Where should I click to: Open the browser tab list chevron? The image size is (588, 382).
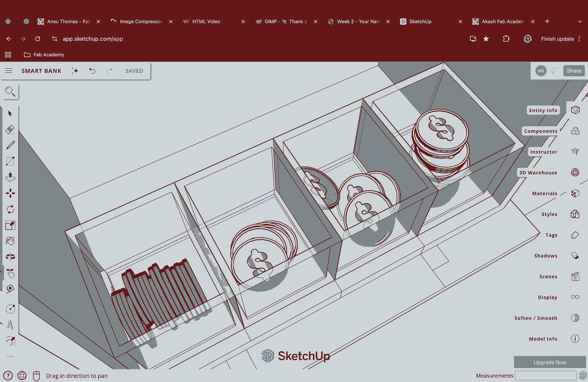[580, 21]
